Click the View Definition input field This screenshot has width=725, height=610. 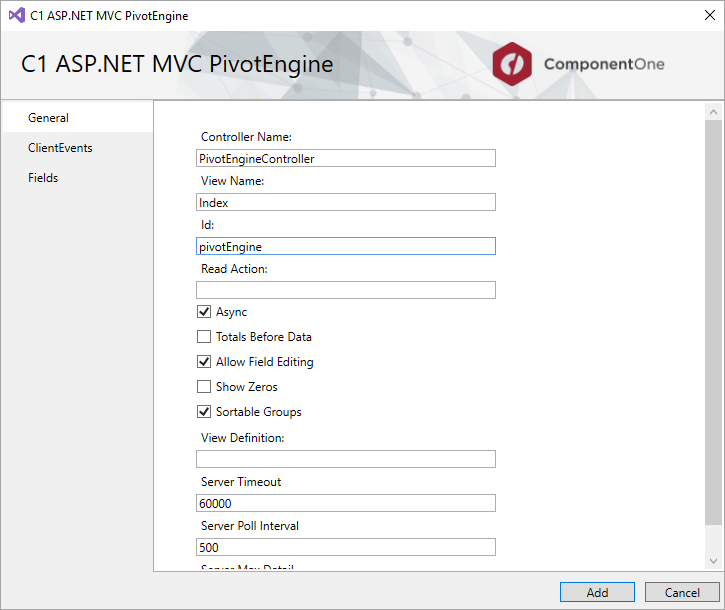tap(346, 459)
